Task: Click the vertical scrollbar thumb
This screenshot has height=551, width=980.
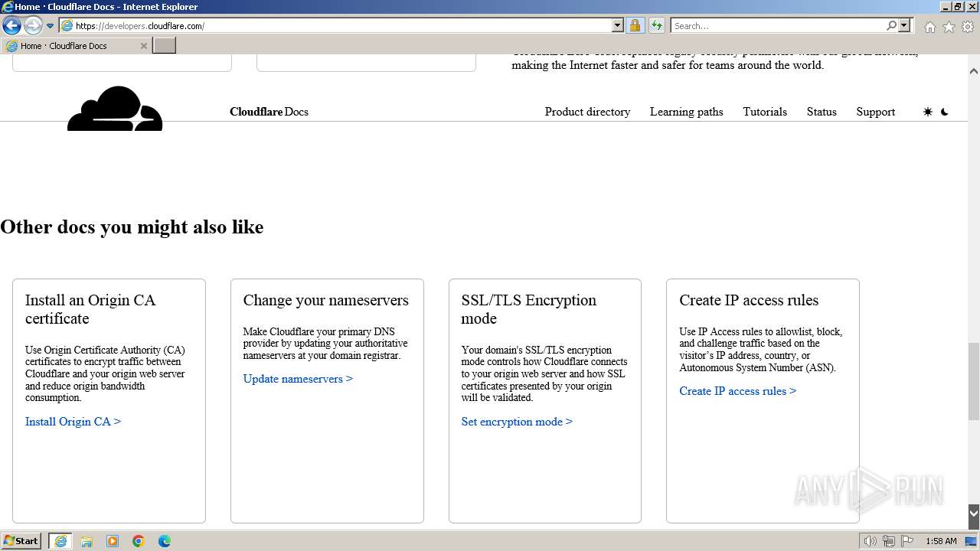Action: tap(974, 381)
